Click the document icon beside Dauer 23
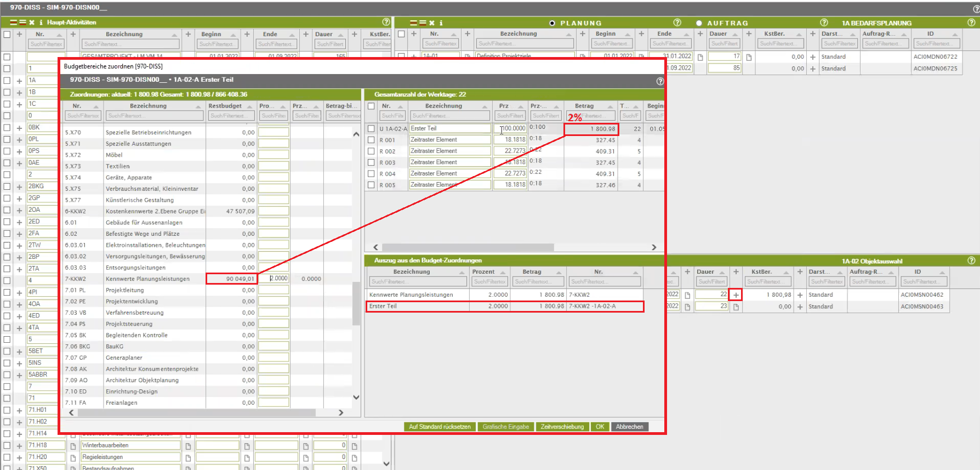Viewport: 980px width, 470px height. pos(736,307)
